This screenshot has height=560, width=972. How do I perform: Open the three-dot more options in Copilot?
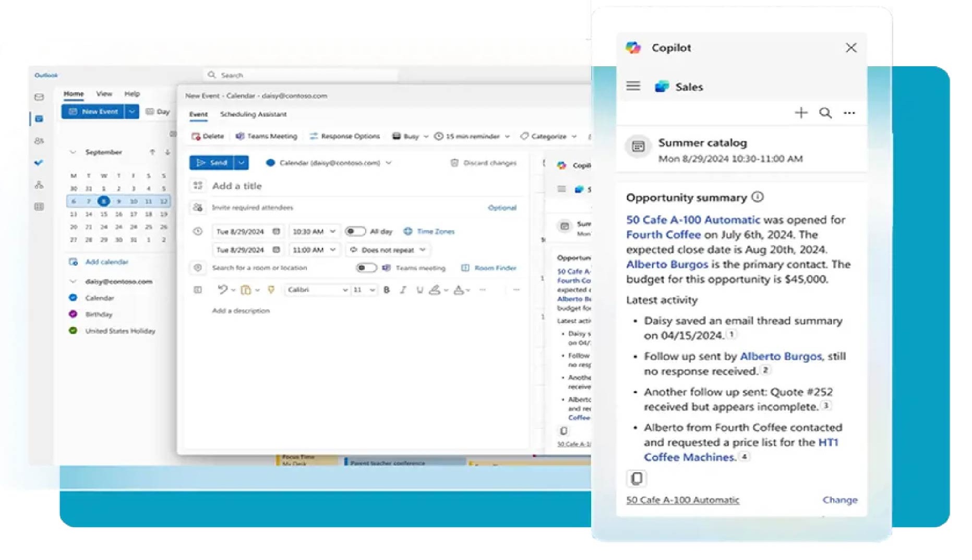tap(849, 113)
